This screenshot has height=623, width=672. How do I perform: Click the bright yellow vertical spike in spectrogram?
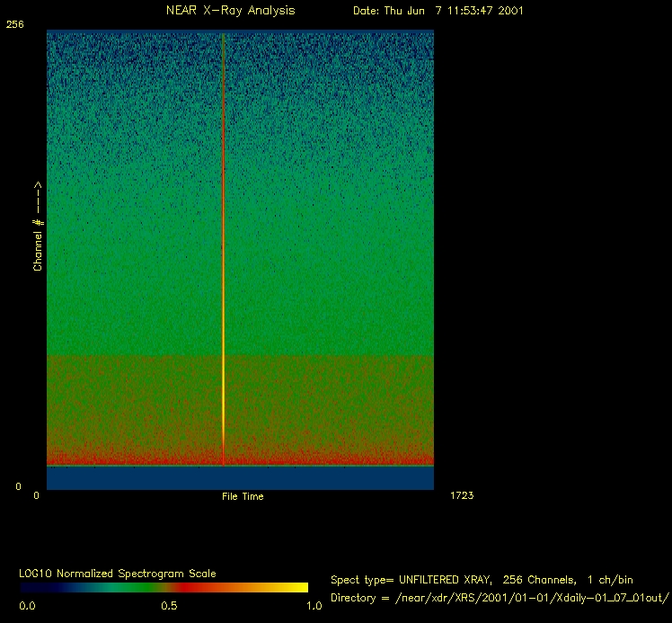tap(223, 378)
